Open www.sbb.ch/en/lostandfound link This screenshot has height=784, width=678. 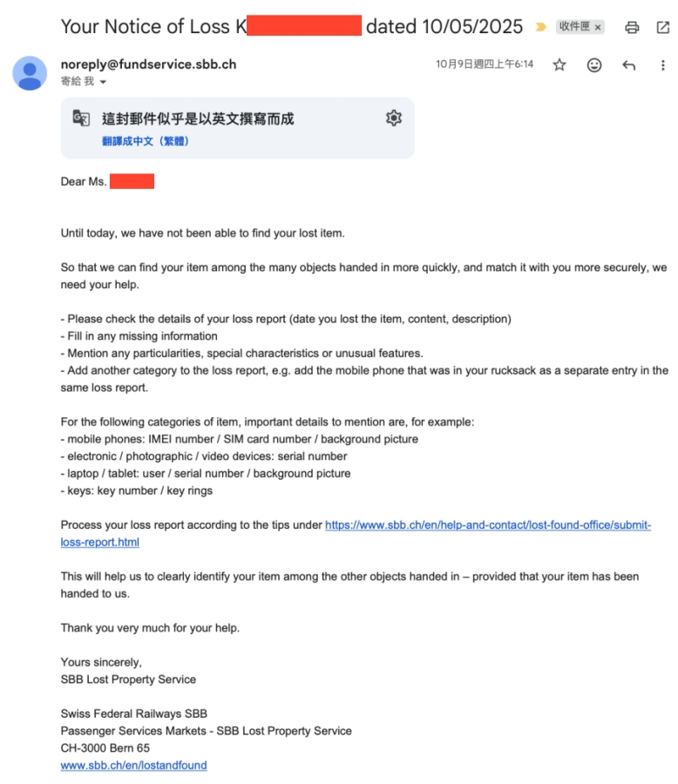click(133, 766)
